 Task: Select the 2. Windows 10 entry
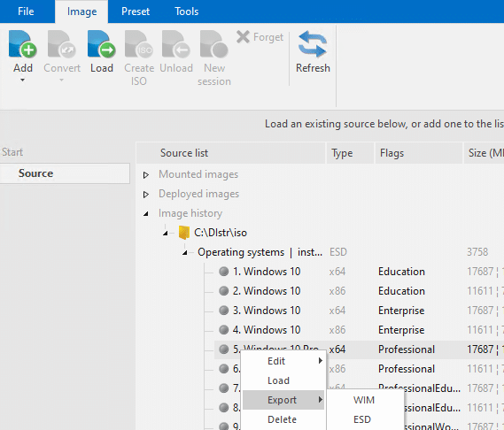point(267,291)
